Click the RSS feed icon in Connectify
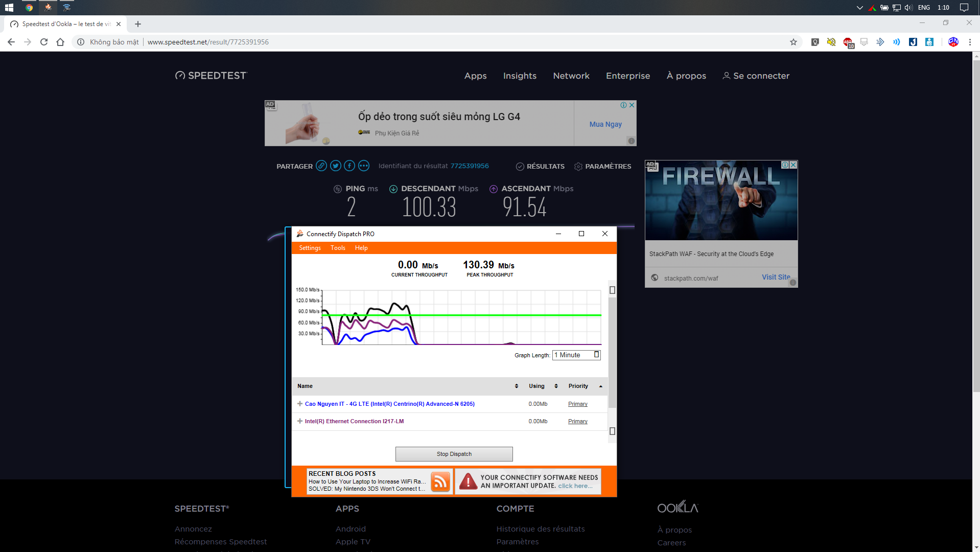Image resolution: width=980 pixels, height=552 pixels. pyautogui.click(x=440, y=481)
